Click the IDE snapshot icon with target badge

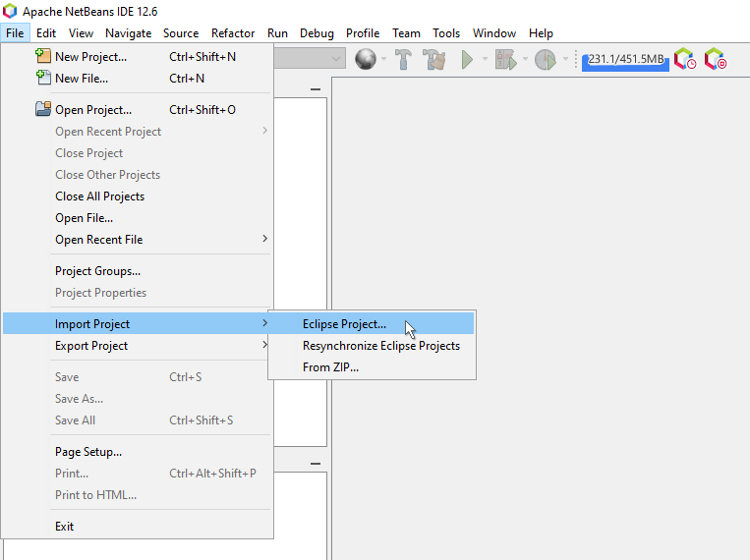pyautogui.click(x=716, y=59)
